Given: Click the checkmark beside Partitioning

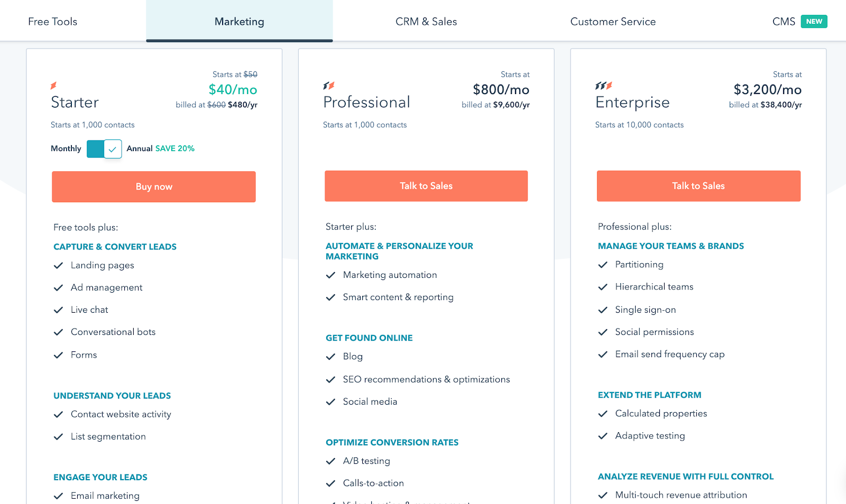Looking at the screenshot, I should tap(603, 265).
